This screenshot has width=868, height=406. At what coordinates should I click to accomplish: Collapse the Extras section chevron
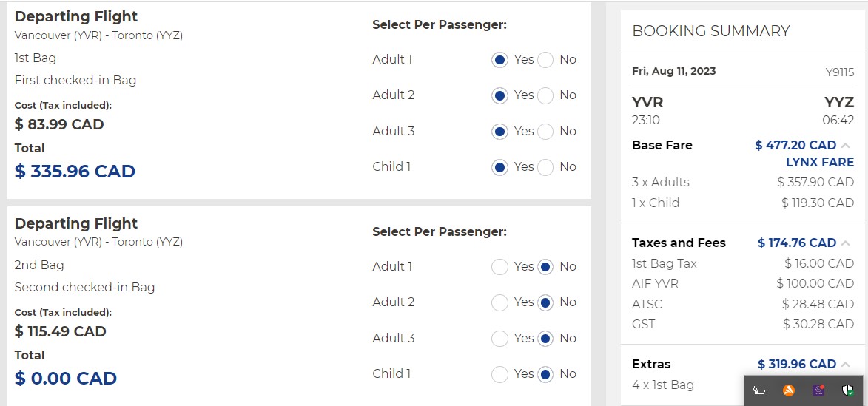(846, 365)
